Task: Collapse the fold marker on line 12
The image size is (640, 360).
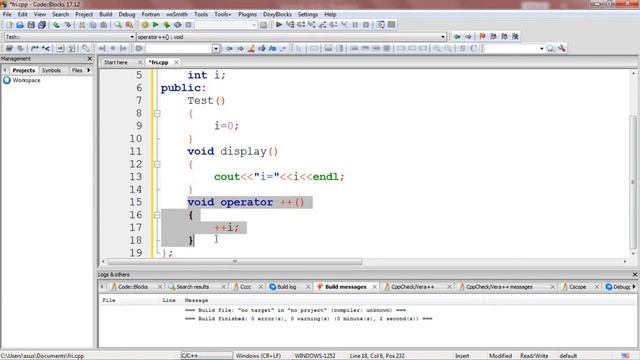Action: pos(157,164)
